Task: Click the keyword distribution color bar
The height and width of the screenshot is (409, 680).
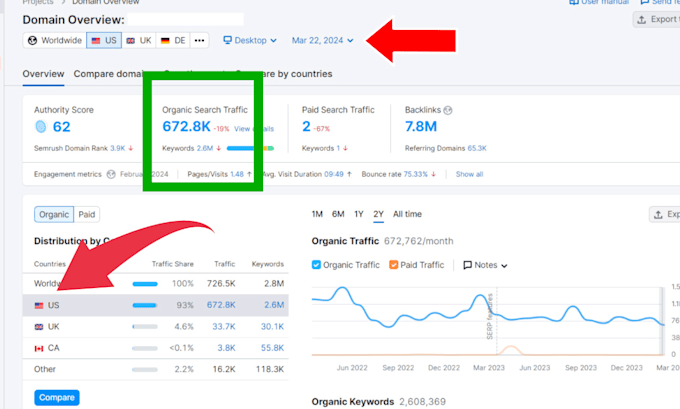Action: click(x=250, y=148)
